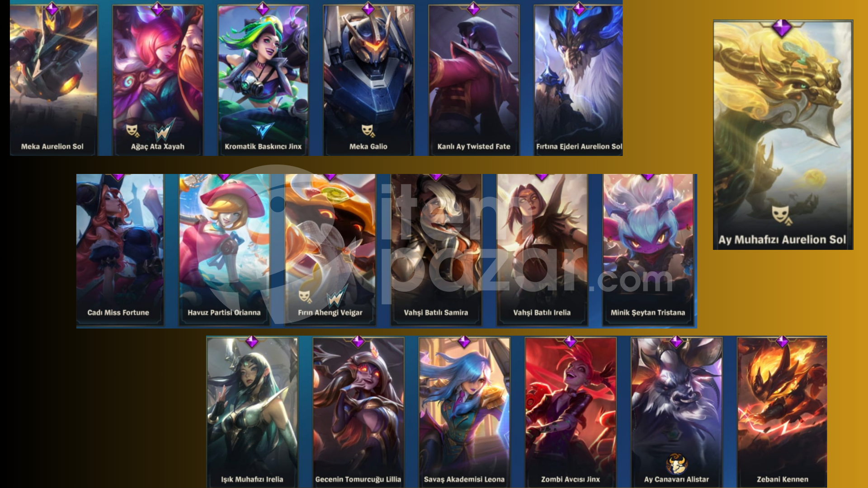Select the Kanlı Ay Twisted Fate skin card

[x=473, y=80]
